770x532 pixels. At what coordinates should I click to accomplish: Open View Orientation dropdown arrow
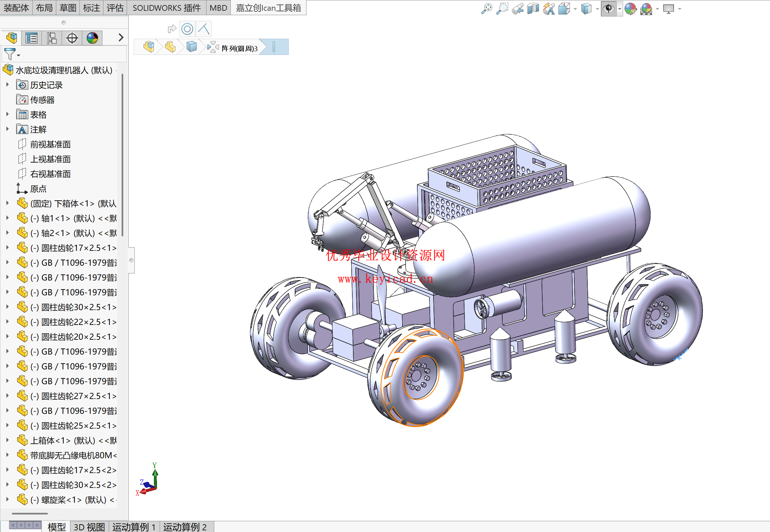point(575,9)
